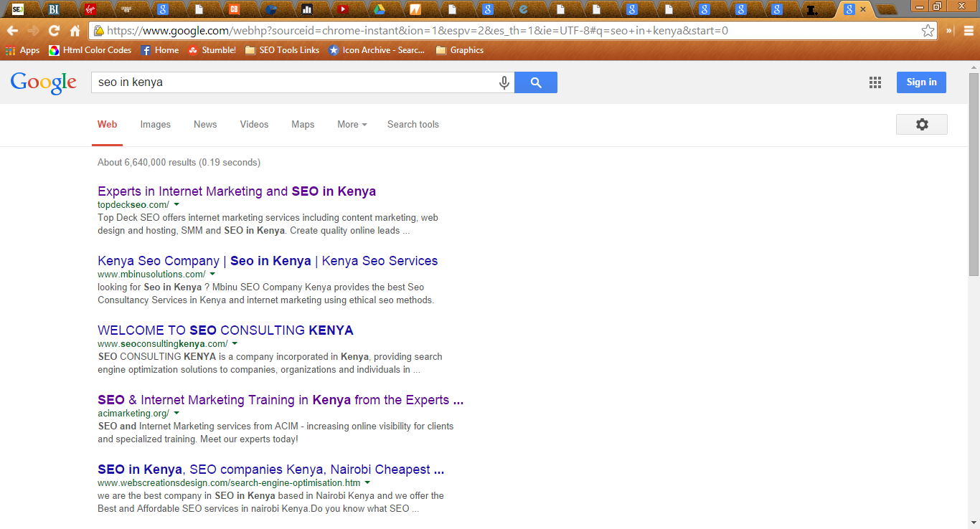
Task: Expand the arrow next to www.mbinusolutions.com
Action: [x=212, y=274]
